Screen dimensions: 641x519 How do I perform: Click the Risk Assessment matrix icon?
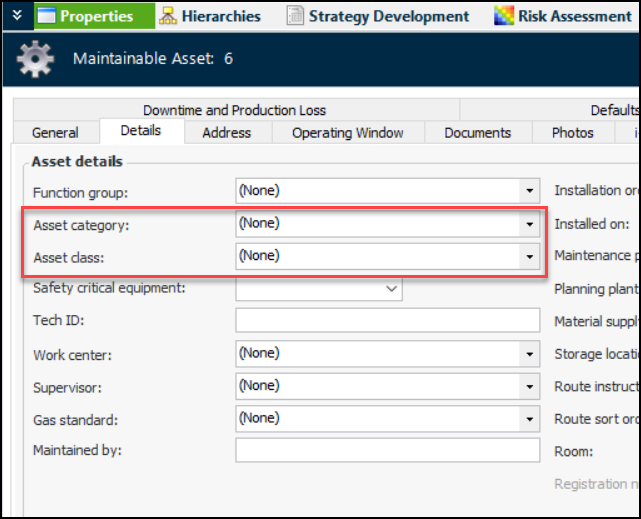504,16
